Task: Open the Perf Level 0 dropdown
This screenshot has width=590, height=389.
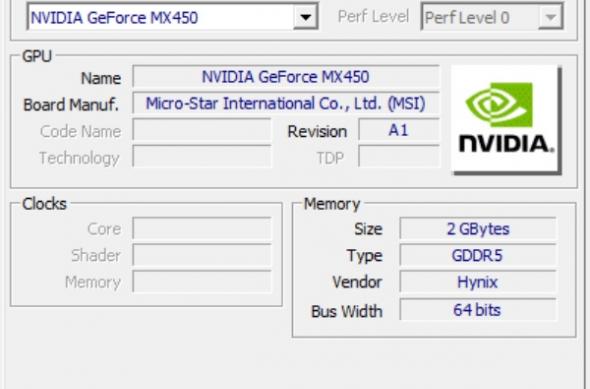Action: pos(492,17)
